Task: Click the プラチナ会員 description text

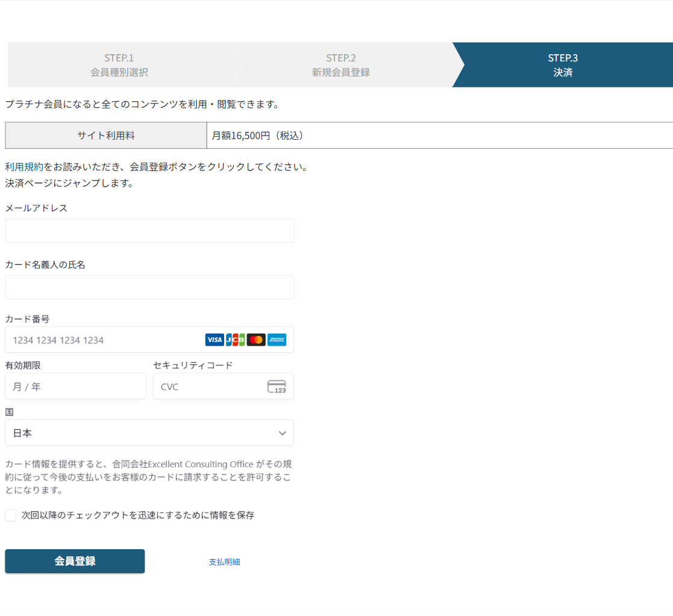Action: 143,104
